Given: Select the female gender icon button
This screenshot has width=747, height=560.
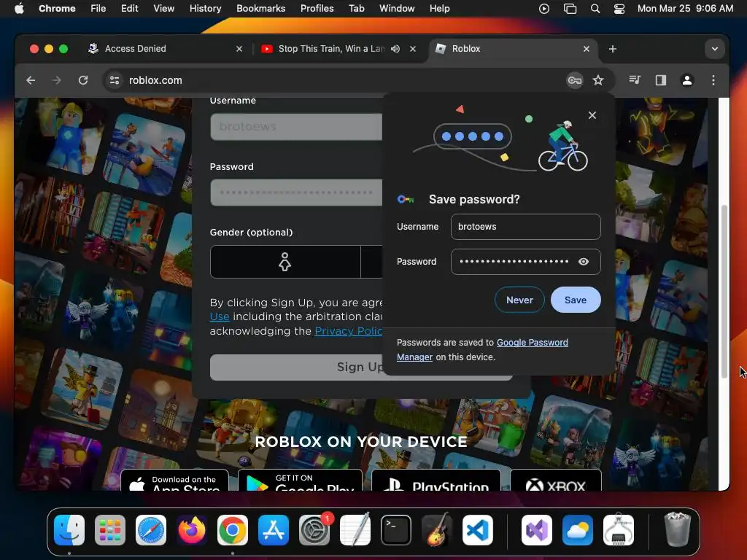Looking at the screenshot, I should coord(285,262).
